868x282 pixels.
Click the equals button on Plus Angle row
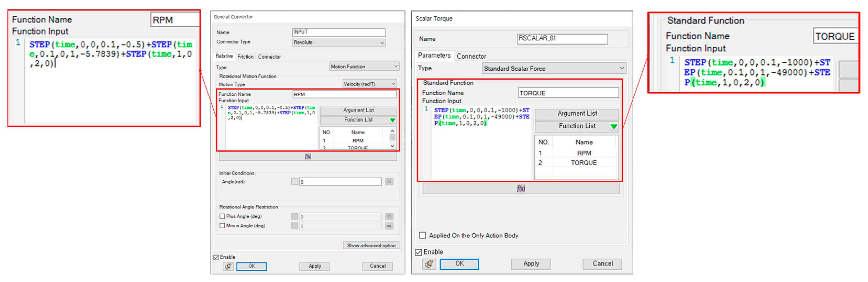[389, 217]
